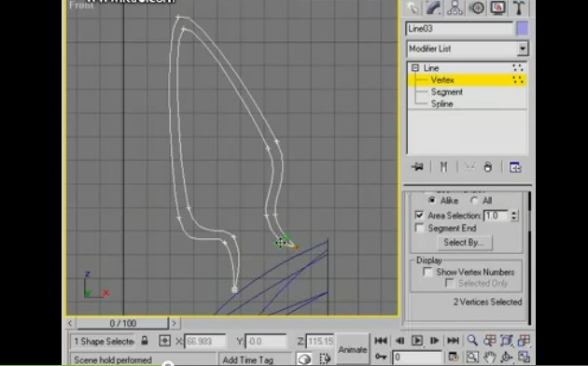Toggle the Pin Stack icon
Screen dimensions: 588x366
417,167
